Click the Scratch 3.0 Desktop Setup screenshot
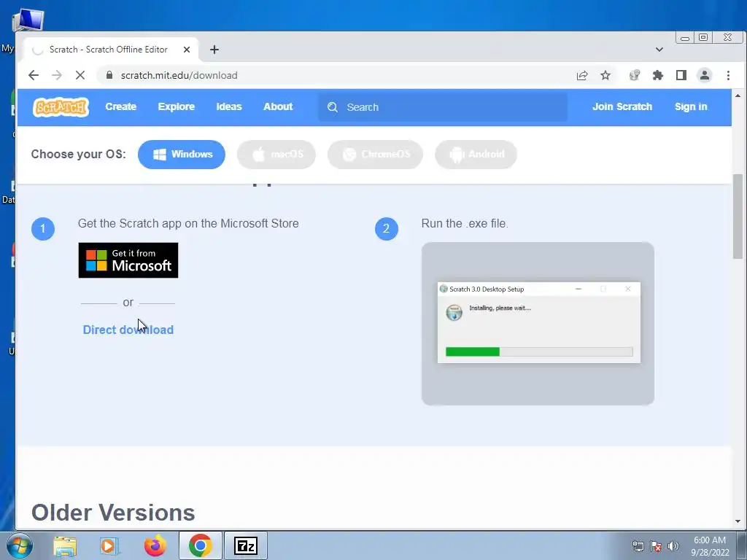Viewport: 747px width, 560px height. pyautogui.click(x=538, y=323)
